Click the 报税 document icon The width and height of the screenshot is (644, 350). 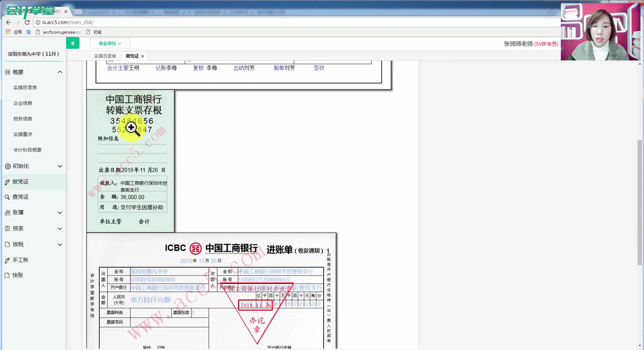(7, 244)
